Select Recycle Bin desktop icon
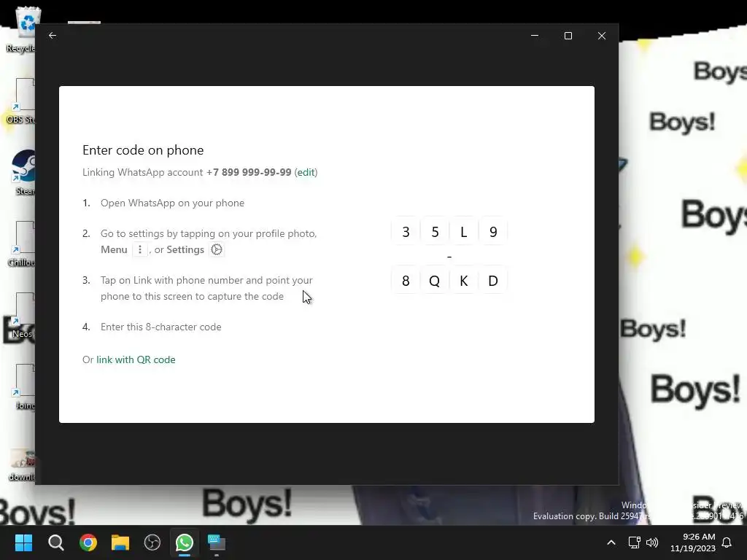Image resolution: width=747 pixels, height=560 pixels. (x=23, y=29)
